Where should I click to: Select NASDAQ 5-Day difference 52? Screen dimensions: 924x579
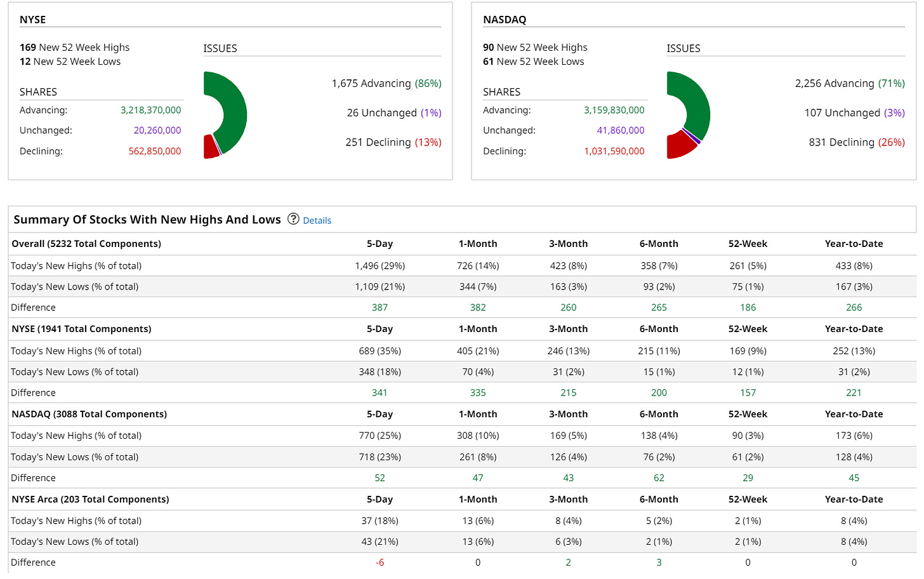(x=380, y=478)
